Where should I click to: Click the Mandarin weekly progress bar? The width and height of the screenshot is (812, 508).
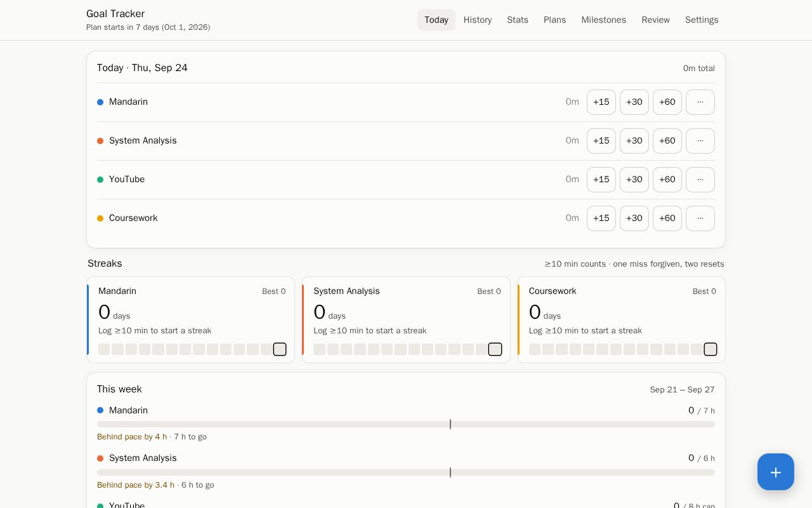406,424
